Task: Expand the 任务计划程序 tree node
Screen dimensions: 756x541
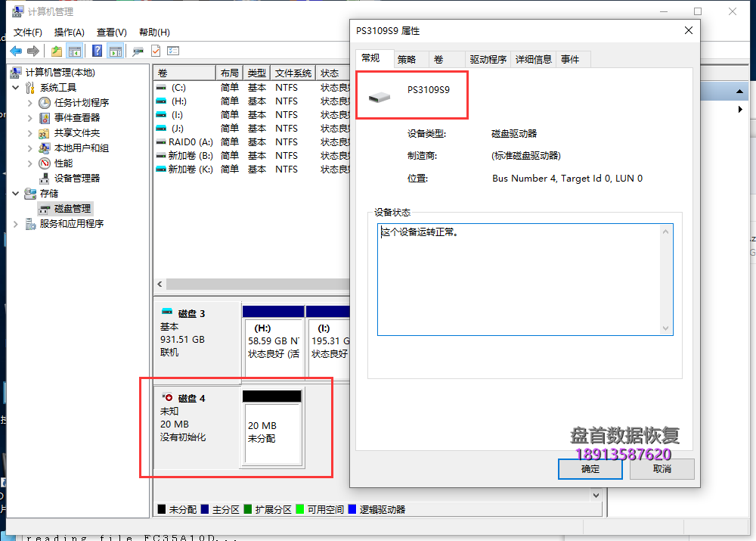Action: [30, 103]
